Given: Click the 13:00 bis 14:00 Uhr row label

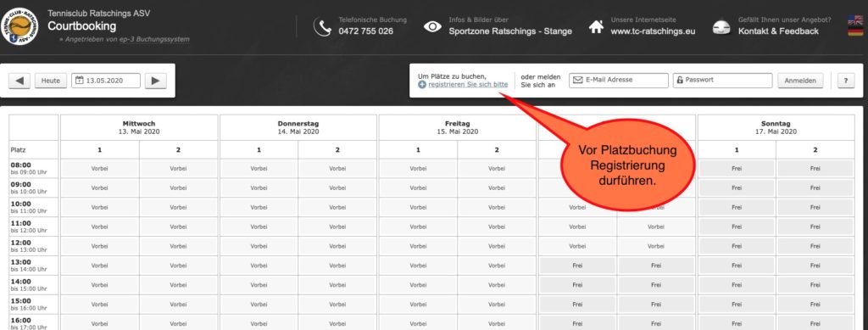Looking at the screenshot, I should click(x=34, y=266).
